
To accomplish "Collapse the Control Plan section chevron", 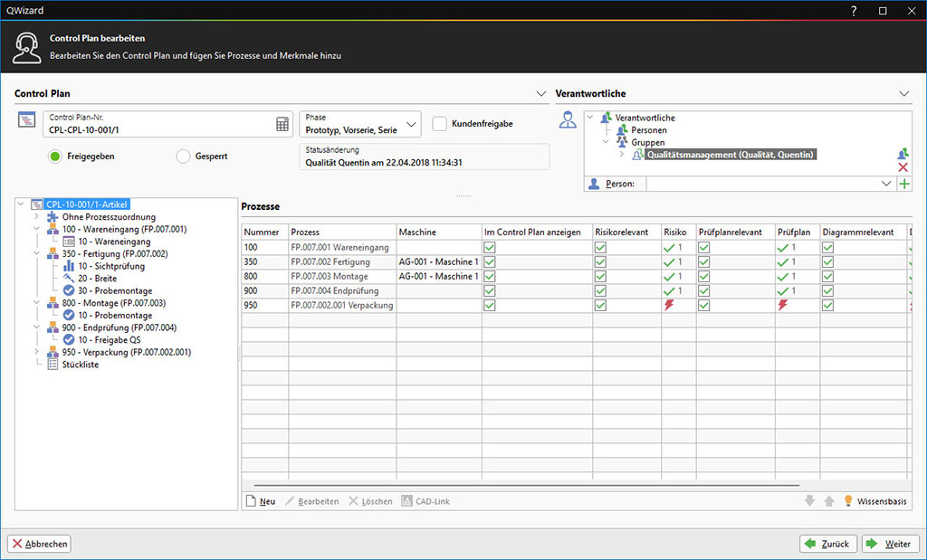I will [541, 94].
